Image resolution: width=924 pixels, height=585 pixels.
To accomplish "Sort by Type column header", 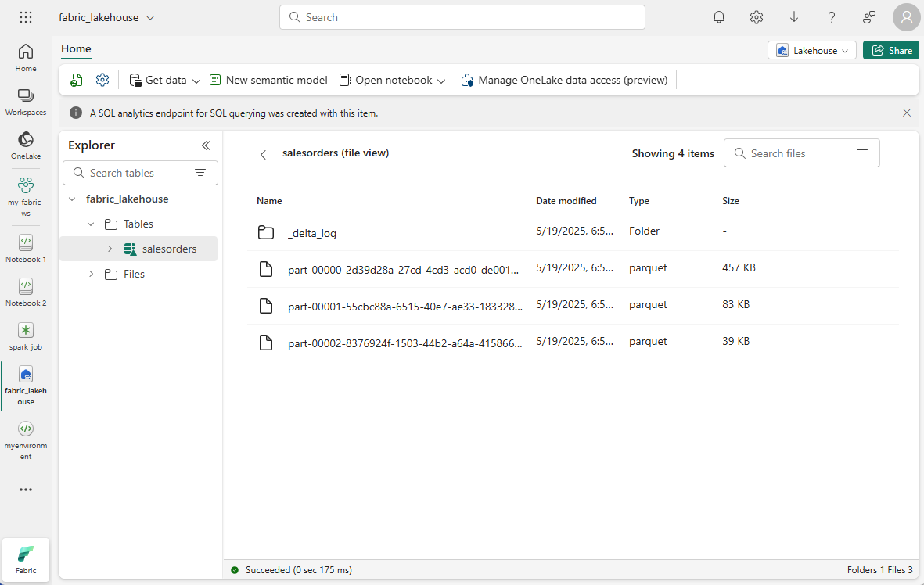I will [638, 201].
